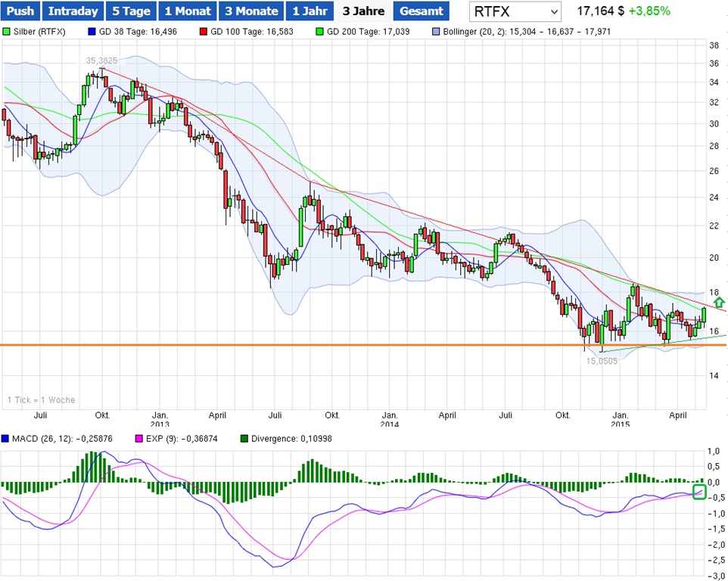Open the RTFX exchange dropdown
The height and width of the screenshot is (581, 728).
(515, 11)
